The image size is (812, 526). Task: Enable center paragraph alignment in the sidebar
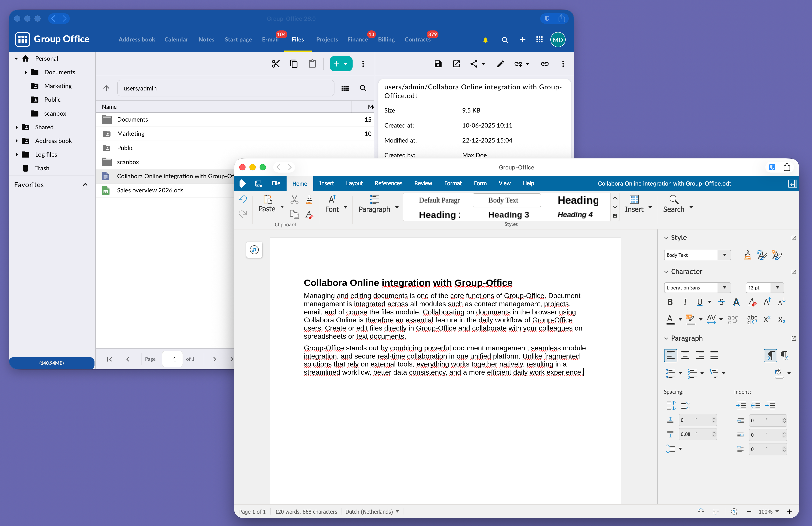click(685, 355)
